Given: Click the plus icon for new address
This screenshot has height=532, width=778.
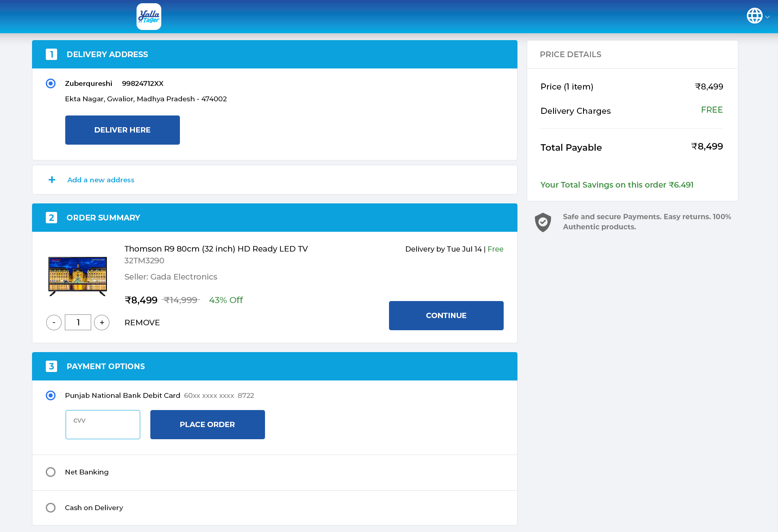Looking at the screenshot, I should tap(52, 180).
